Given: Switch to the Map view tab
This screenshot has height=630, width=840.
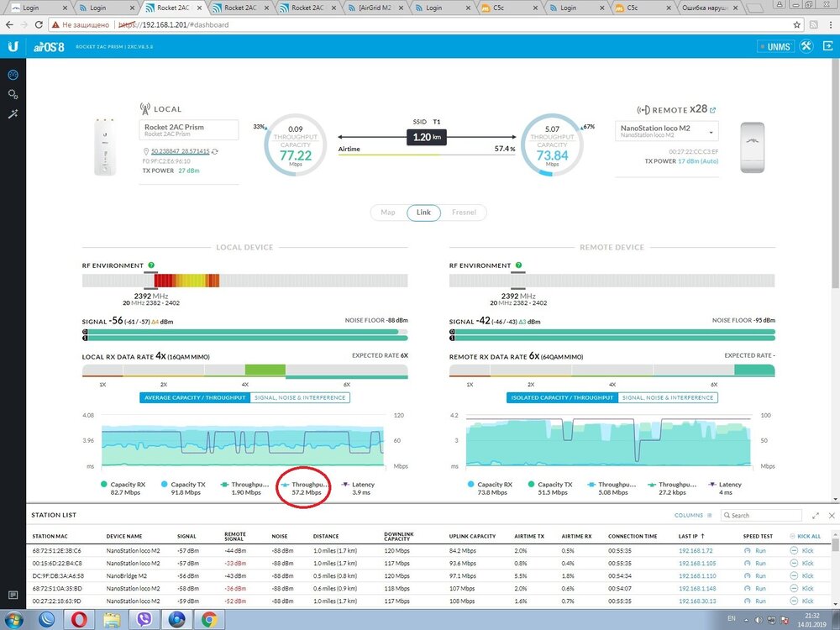Looking at the screenshot, I should 387,213.
